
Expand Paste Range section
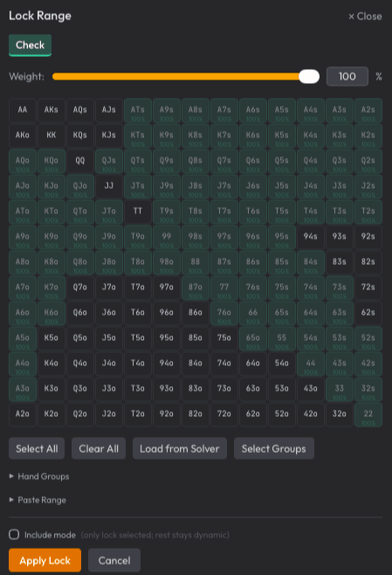pyautogui.click(x=38, y=500)
